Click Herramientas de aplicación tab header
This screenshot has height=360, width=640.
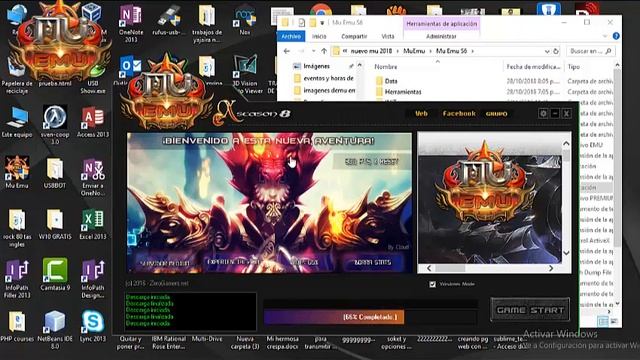442,24
